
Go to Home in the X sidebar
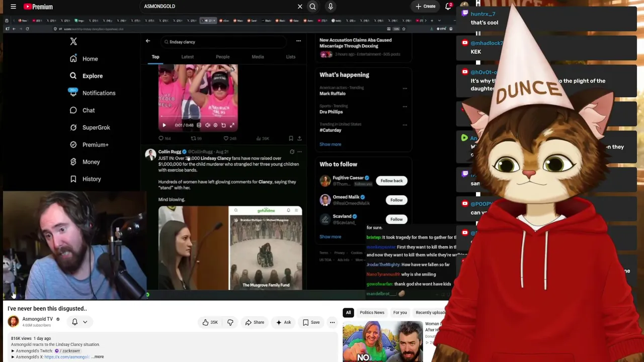click(x=84, y=59)
